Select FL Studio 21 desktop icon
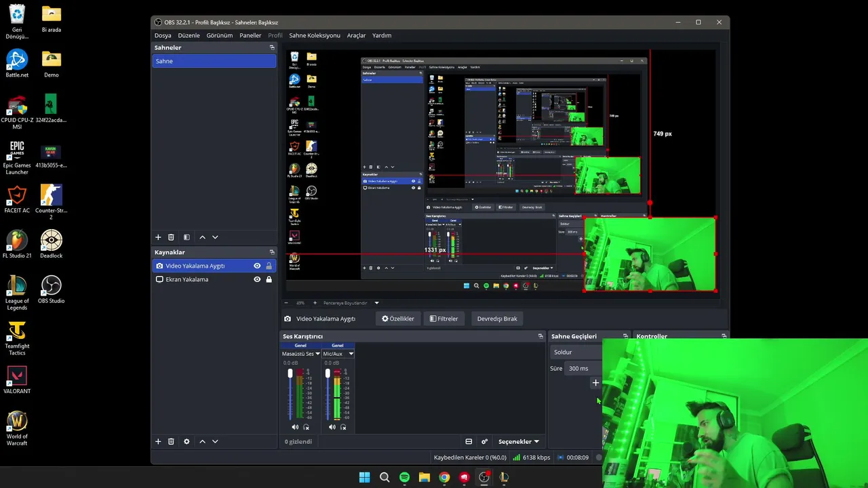The width and height of the screenshot is (868, 488). pyautogui.click(x=17, y=244)
